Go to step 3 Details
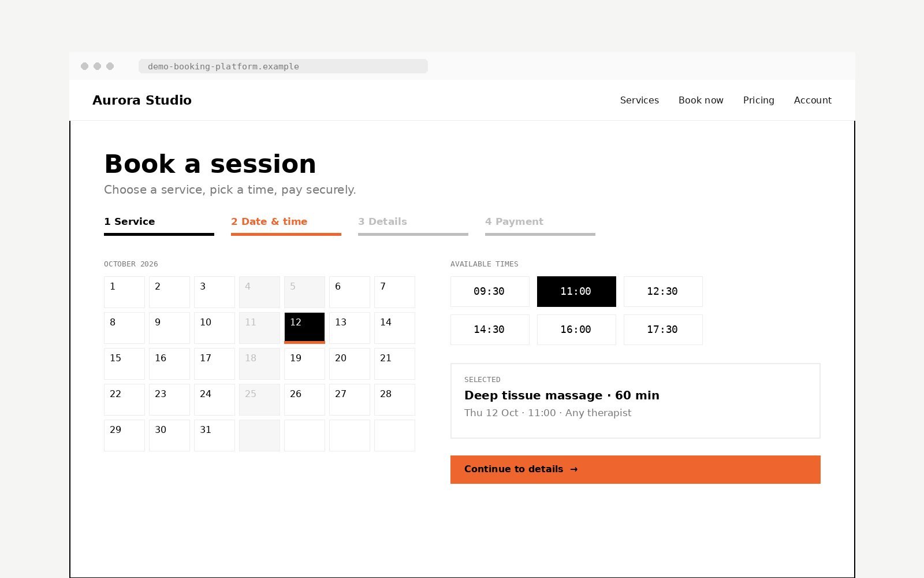Viewport: 924px width, 578px height. coord(413,225)
